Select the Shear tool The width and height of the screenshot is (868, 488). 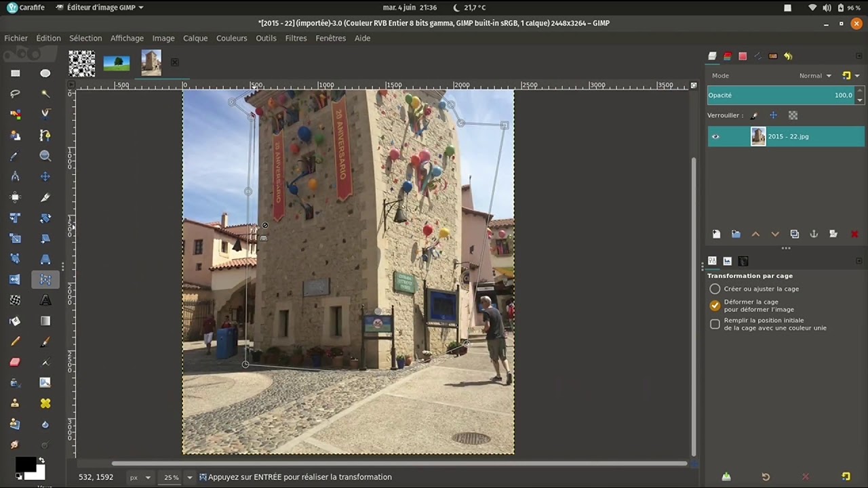coord(45,239)
